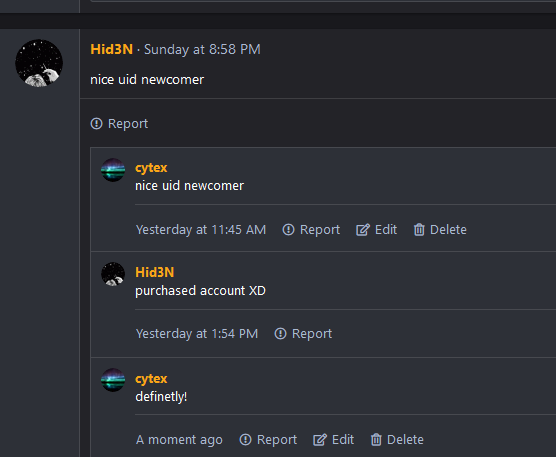Click Edit pencil icon on definetly! comment
Screen dimensions: 556x457
319,440
